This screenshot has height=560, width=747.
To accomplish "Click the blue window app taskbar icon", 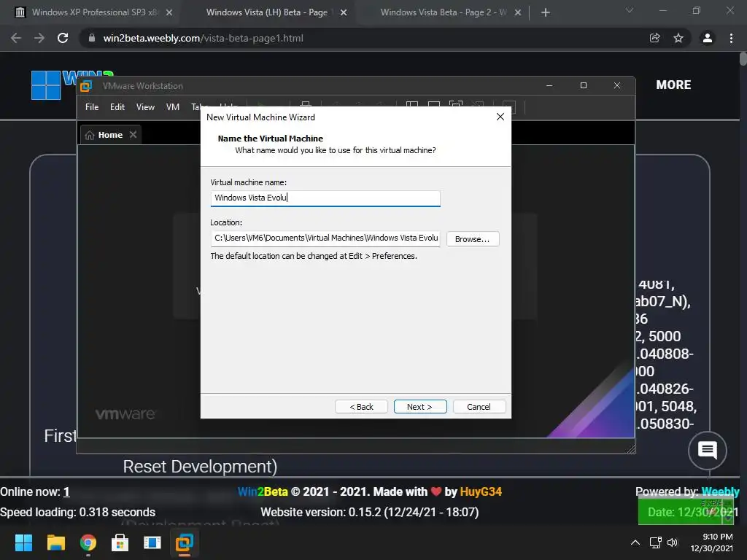I will 152,542.
